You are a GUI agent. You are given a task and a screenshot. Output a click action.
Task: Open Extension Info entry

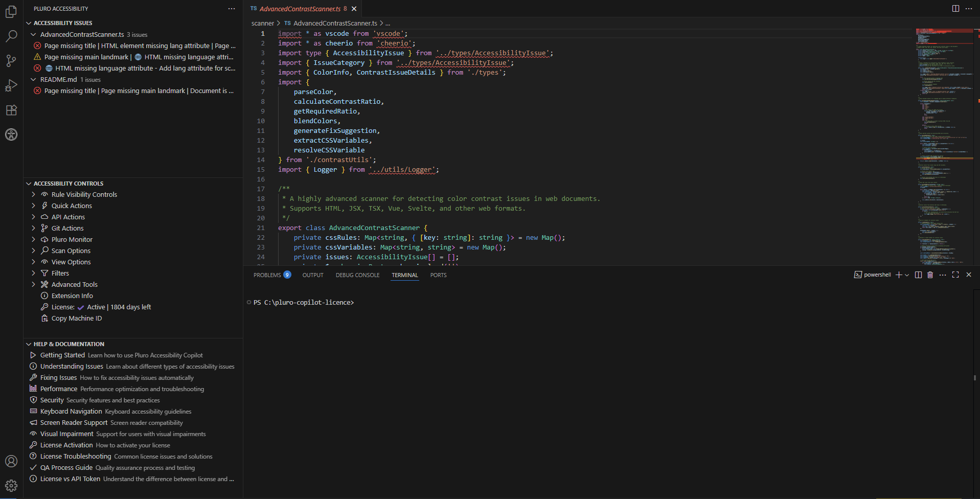pyautogui.click(x=133, y=296)
